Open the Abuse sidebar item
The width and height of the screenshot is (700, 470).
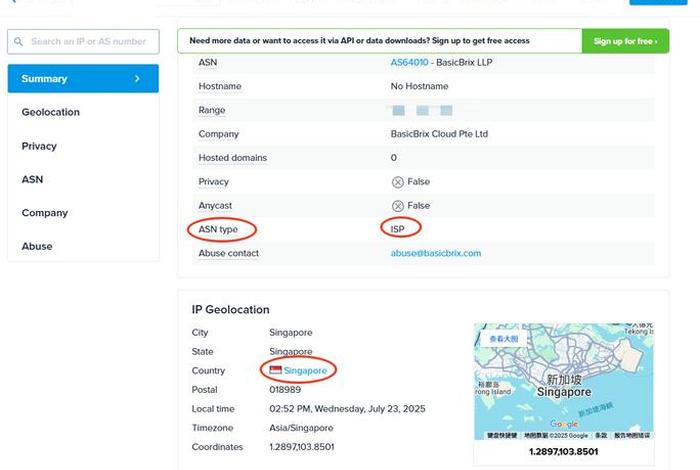point(37,246)
